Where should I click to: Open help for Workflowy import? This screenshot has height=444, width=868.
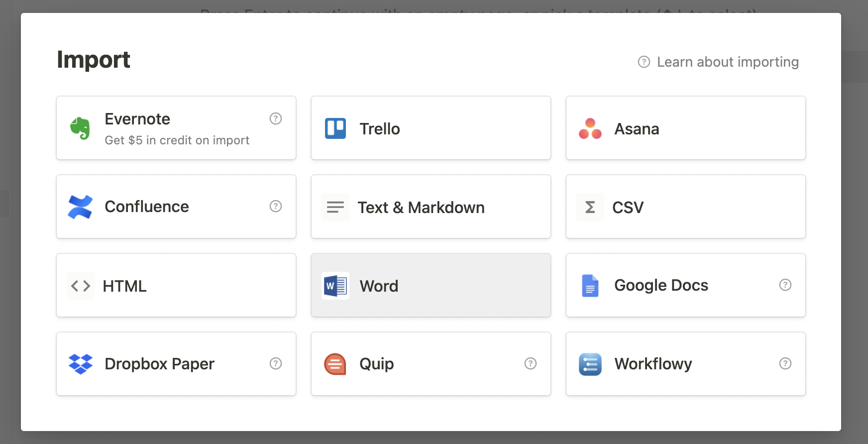[785, 363]
